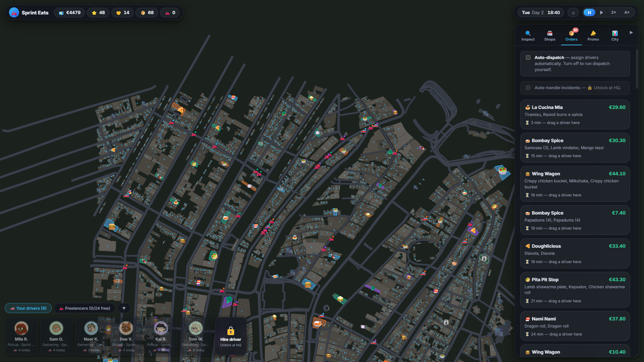Open the City tab
644x362 pixels.
[615, 36]
